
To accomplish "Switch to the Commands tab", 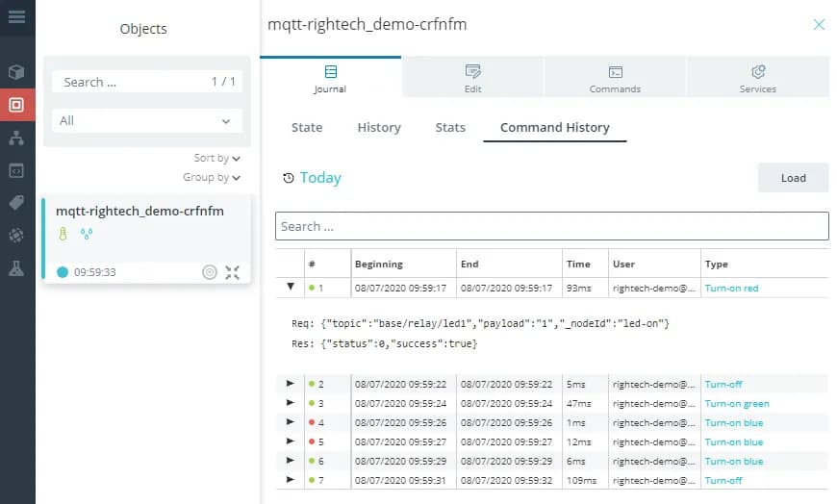I will pyautogui.click(x=615, y=78).
